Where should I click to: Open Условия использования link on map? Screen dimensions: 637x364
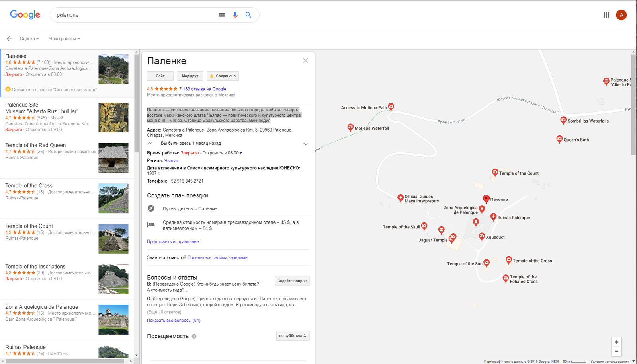pos(610,362)
